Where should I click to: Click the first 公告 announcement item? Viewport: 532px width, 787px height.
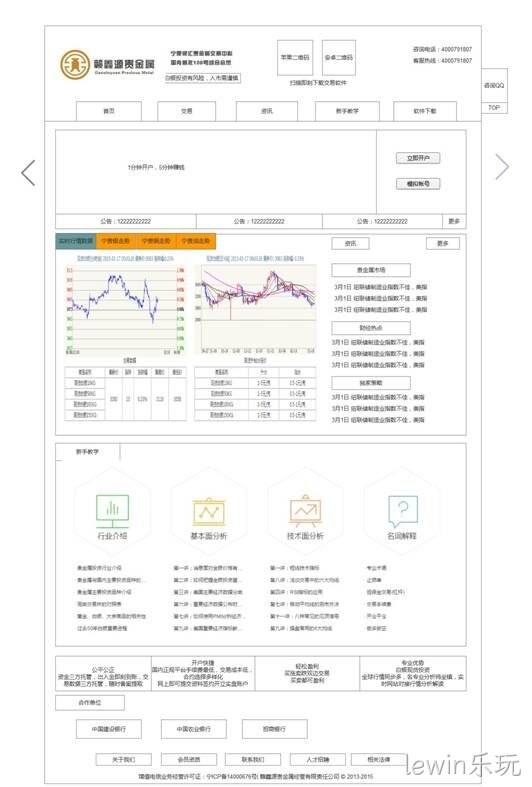point(125,221)
